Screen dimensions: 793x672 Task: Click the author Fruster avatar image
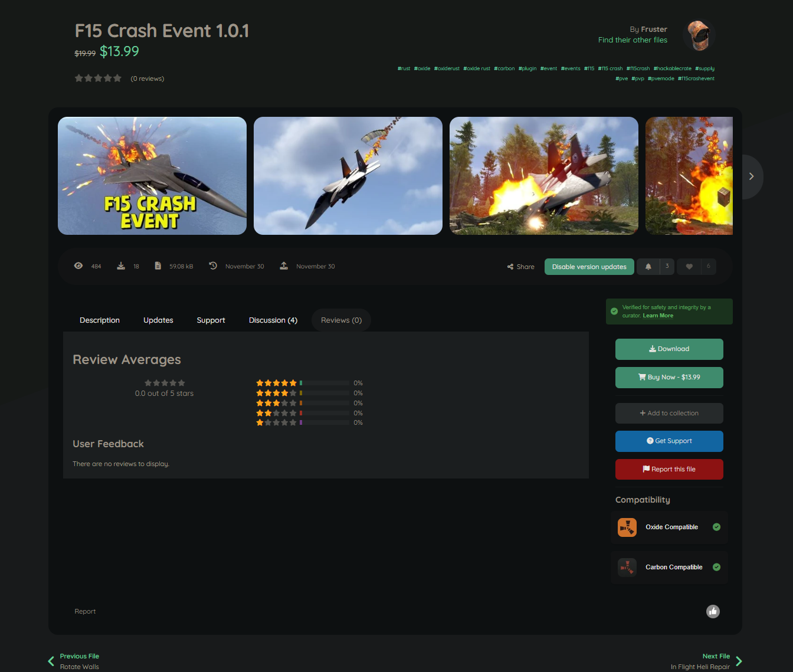coord(699,35)
